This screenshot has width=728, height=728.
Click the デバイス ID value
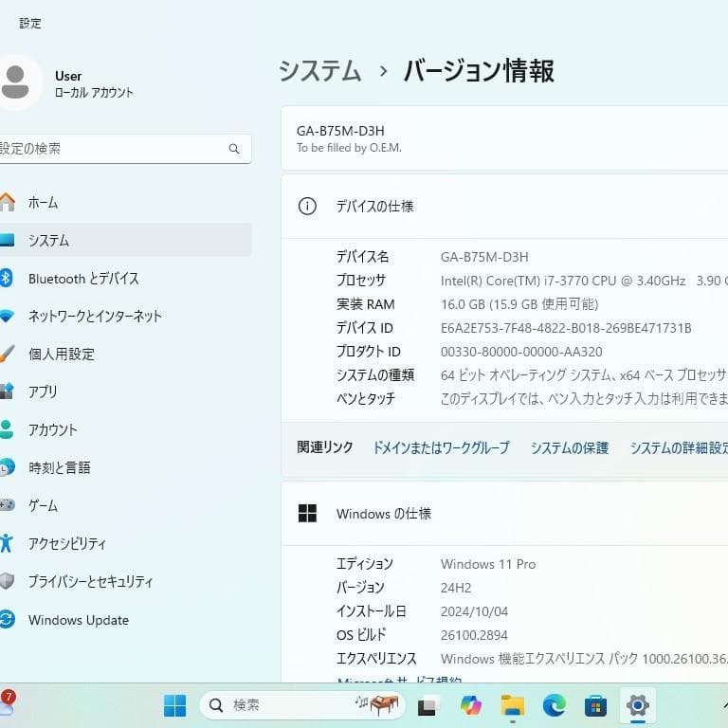point(566,328)
